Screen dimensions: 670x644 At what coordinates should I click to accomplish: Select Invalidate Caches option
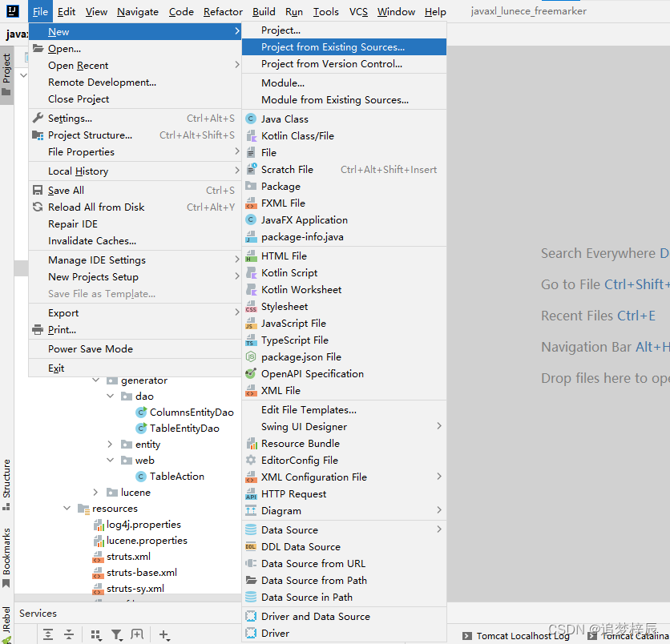coord(135,241)
